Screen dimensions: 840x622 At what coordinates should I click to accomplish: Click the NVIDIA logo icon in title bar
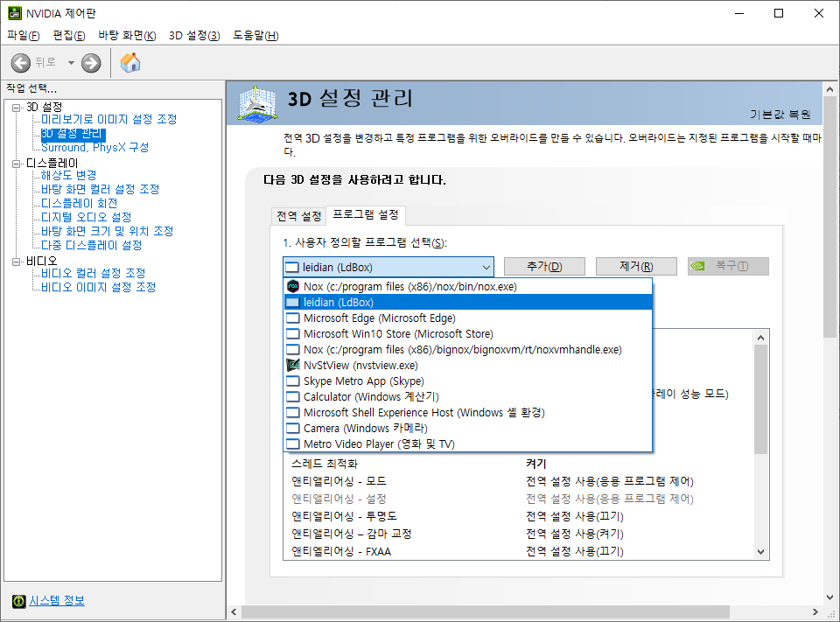pyautogui.click(x=15, y=13)
